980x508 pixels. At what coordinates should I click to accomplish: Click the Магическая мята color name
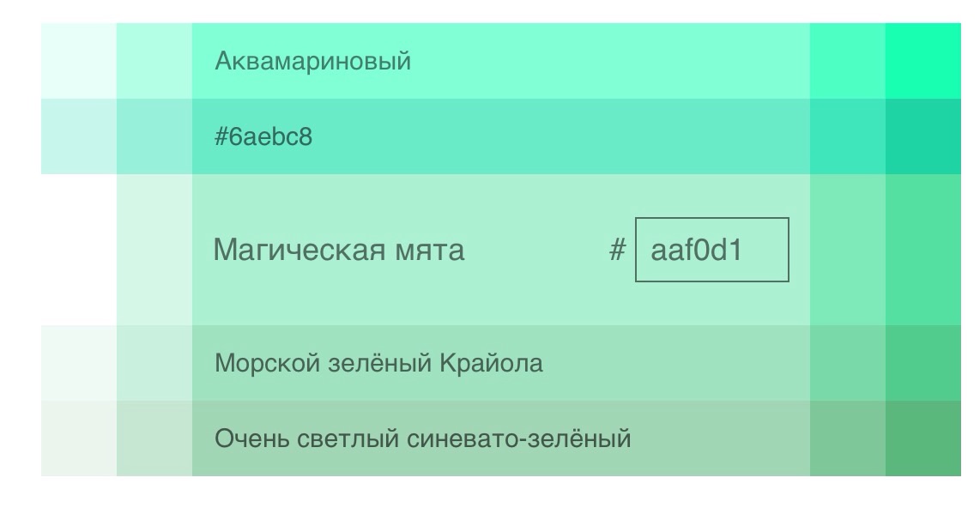click(339, 250)
